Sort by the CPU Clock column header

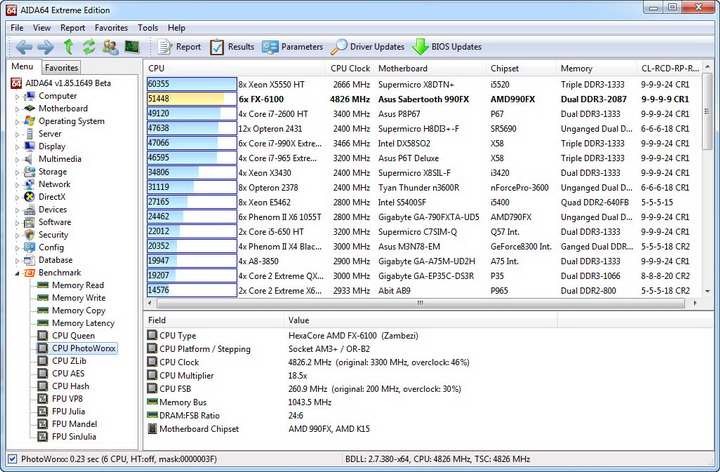349,68
